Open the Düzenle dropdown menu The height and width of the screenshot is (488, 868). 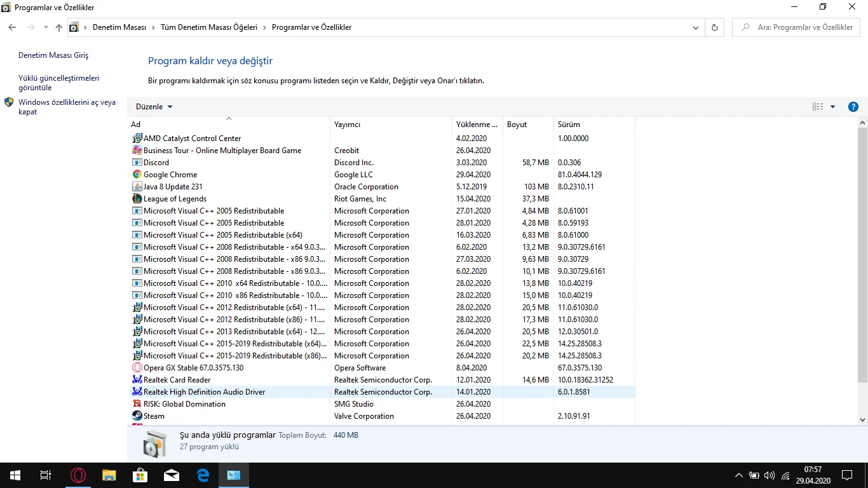coord(154,107)
